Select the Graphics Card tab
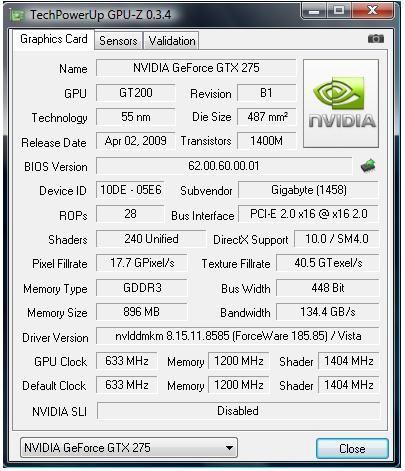 tap(54, 39)
